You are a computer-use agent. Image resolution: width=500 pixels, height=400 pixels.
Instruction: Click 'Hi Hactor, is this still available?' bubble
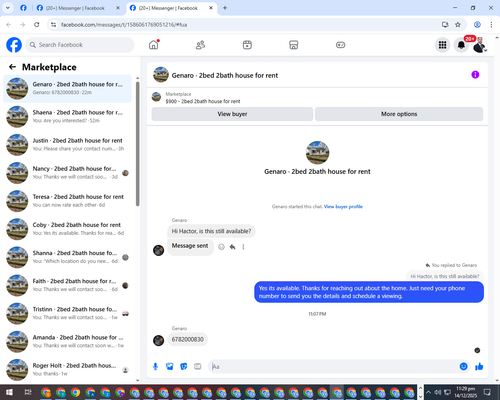pos(211,231)
